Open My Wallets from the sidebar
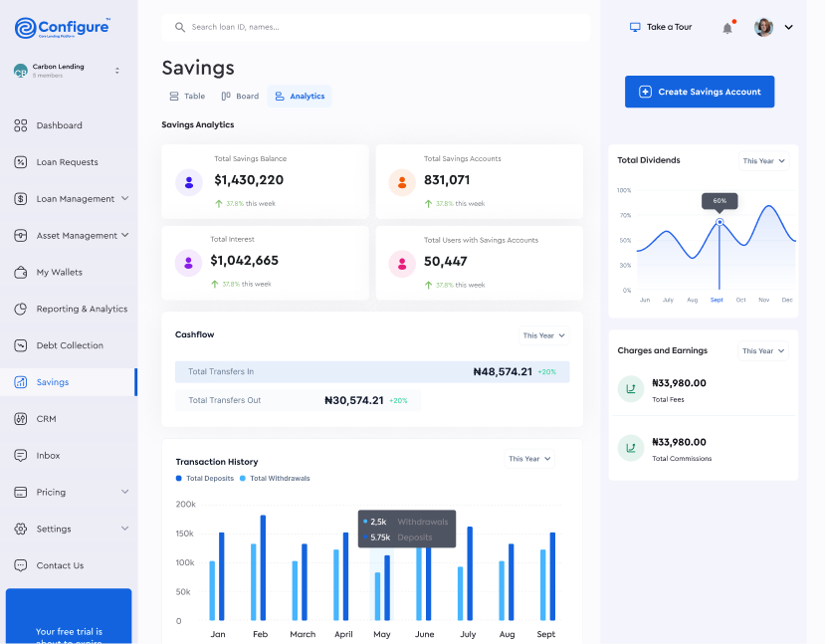 click(x=58, y=272)
